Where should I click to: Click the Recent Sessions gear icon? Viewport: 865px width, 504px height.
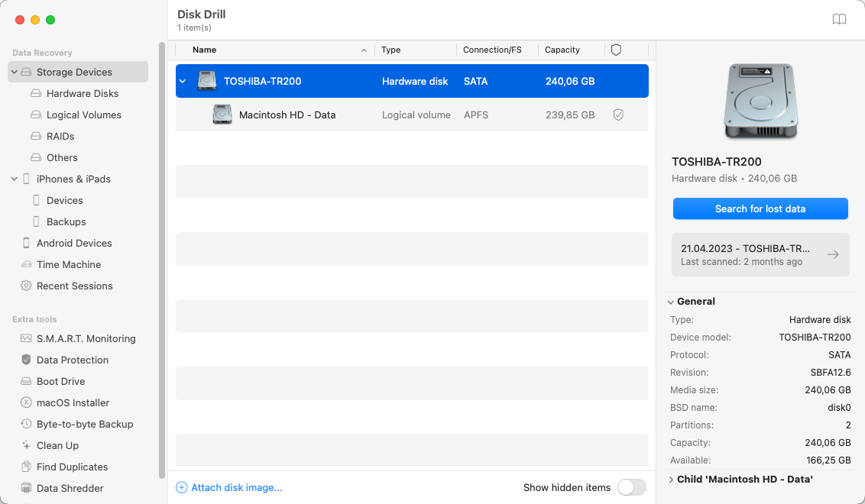click(x=26, y=286)
